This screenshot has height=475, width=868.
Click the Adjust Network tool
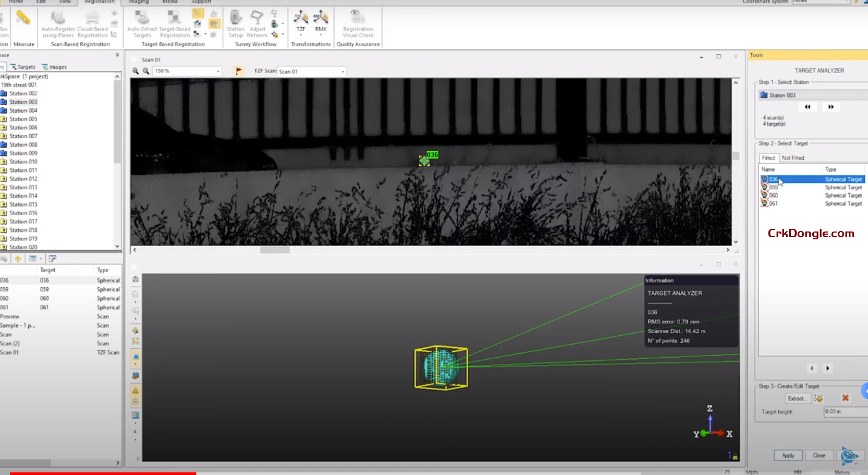coord(257,26)
